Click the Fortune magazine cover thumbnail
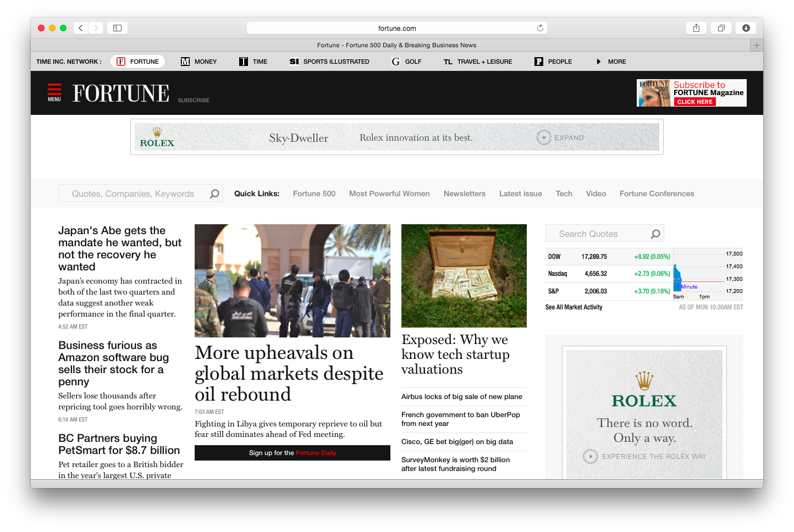The height and width of the screenshot is (532, 794). pos(654,93)
